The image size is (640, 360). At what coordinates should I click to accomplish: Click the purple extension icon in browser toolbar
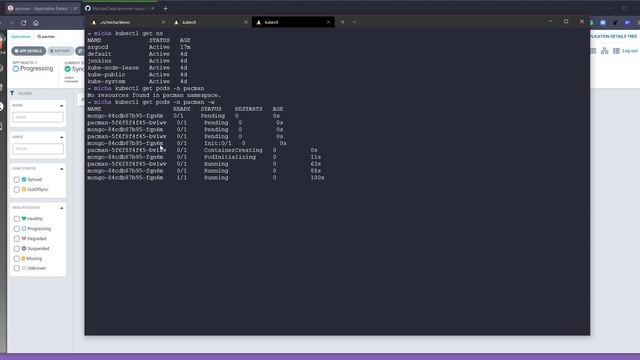[x=627, y=23]
